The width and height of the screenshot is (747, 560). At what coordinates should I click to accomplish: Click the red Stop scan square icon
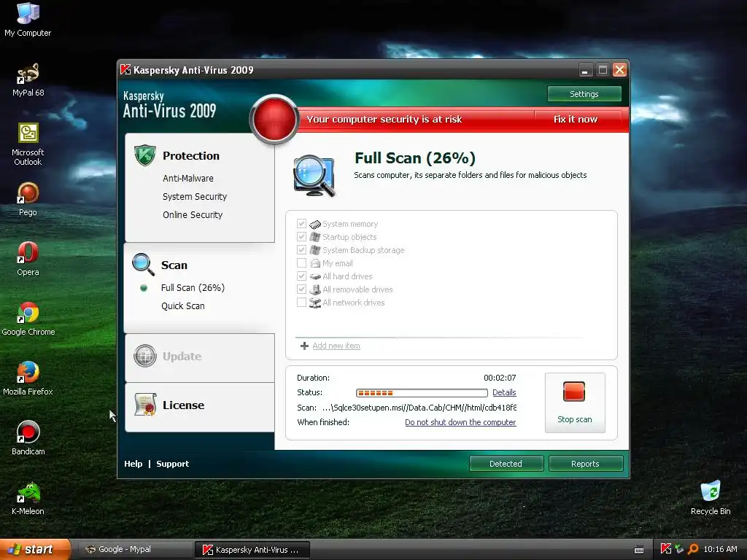[x=574, y=392]
